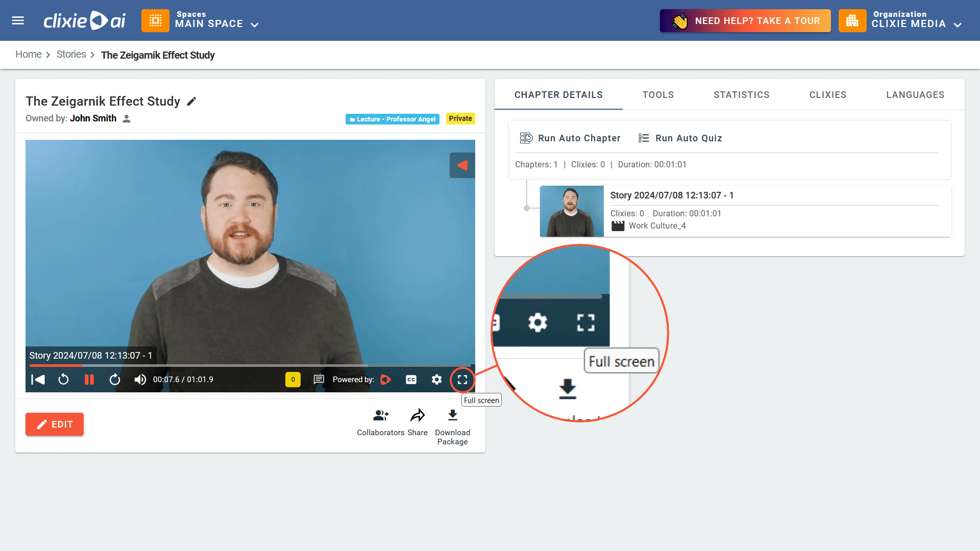Open Lecture - Professor Angel folder tag
The image size is (980, 551).
[392, 119]
